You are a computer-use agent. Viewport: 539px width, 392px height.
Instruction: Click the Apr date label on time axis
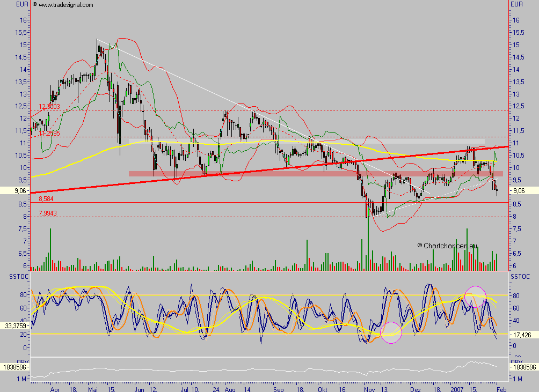55,389
